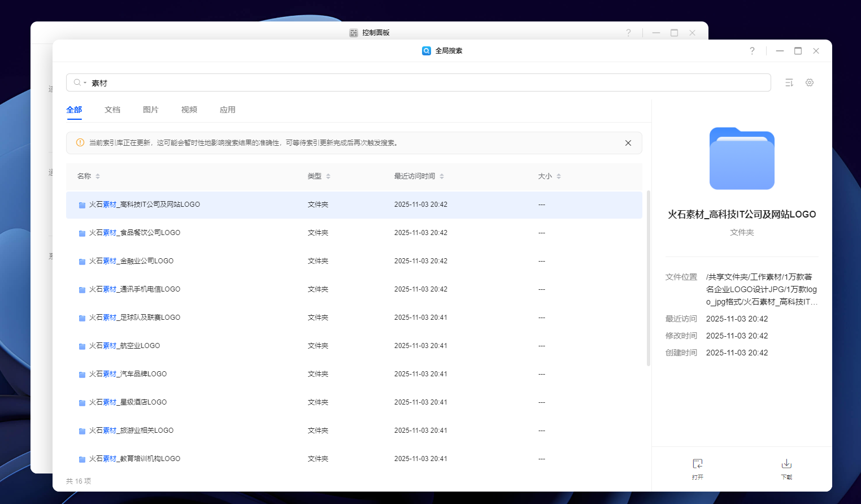This screenshot has height=504, width=861.
Task: Select folder 火石素材_星级酒店LOGO
Action: point(354,402)
